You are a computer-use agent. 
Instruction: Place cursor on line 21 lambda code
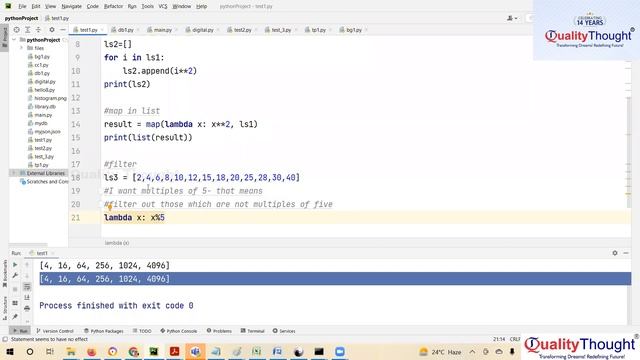[134, 218]
